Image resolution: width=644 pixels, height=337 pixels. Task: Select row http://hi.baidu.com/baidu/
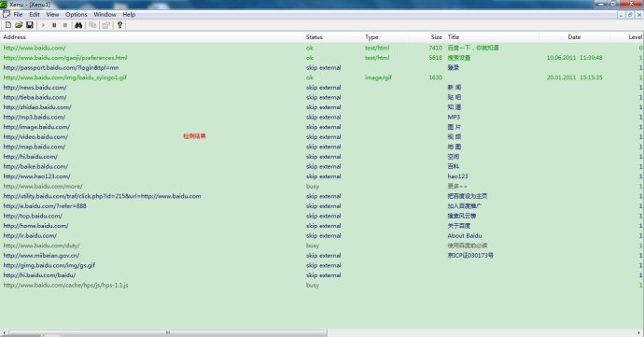(322, 275)
